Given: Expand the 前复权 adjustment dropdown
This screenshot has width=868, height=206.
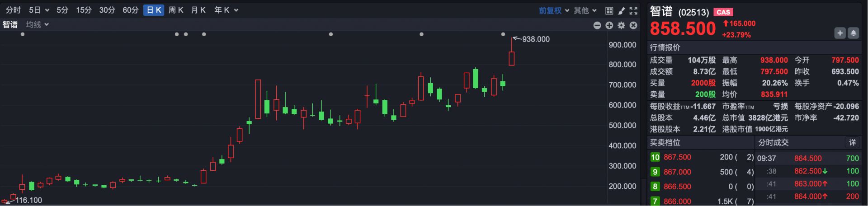Looking at the screenshot, I should (x=554, y=10).
